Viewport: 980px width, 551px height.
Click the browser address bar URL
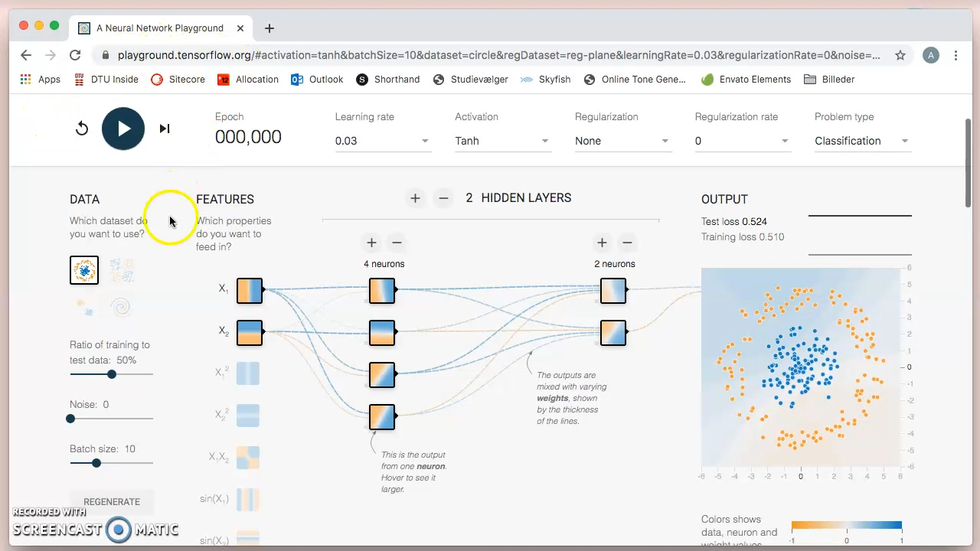[498, 55]
